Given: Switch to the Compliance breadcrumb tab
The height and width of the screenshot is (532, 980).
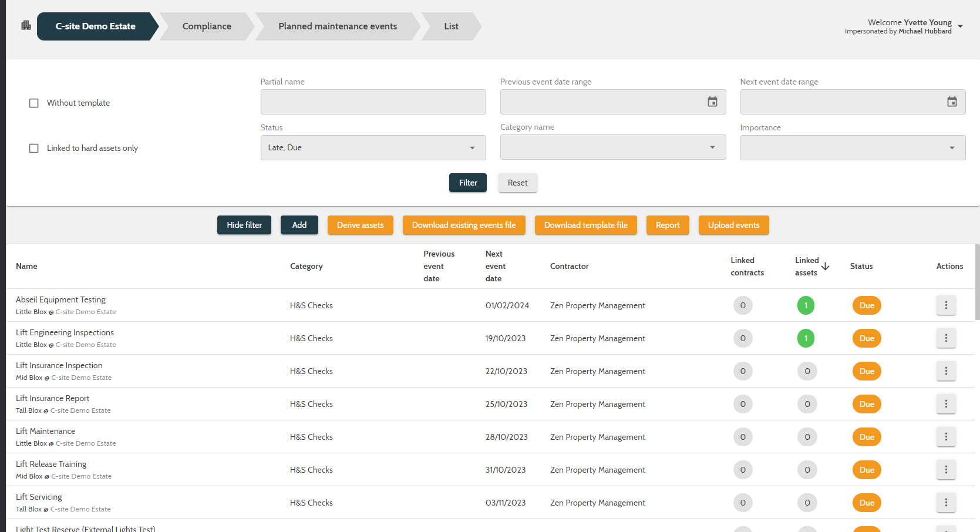Looking at the screenshot, I should tap(207, 26).
